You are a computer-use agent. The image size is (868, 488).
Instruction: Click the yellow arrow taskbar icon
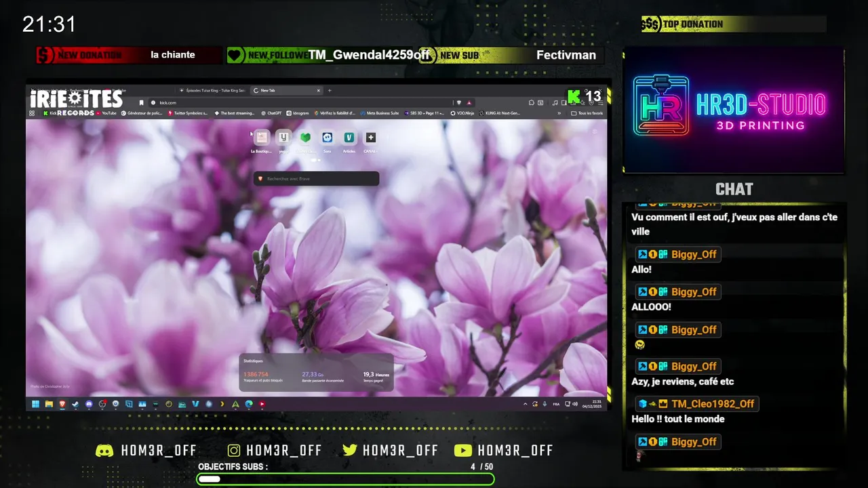[x=222, y=404]
